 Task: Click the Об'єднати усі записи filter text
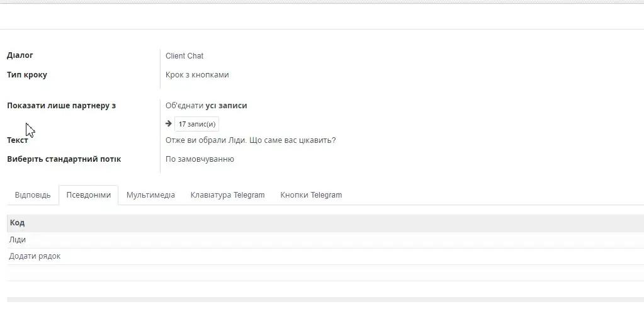click(206, 106)
